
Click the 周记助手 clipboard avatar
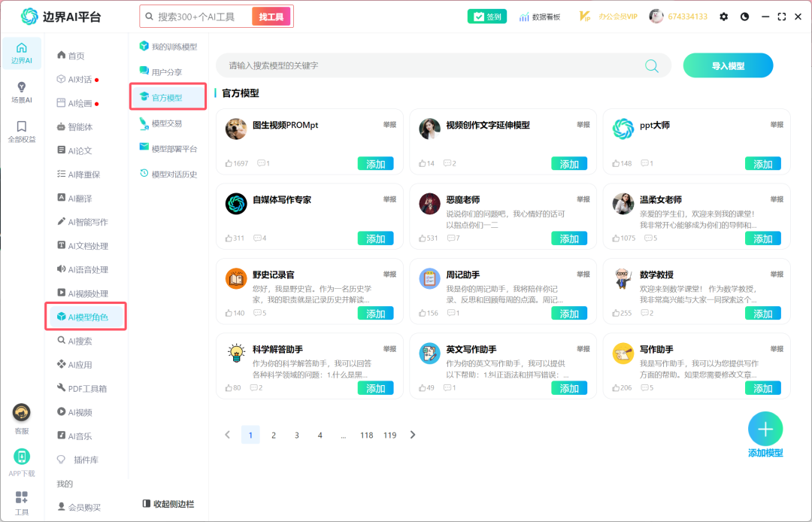tap(429, 278)
